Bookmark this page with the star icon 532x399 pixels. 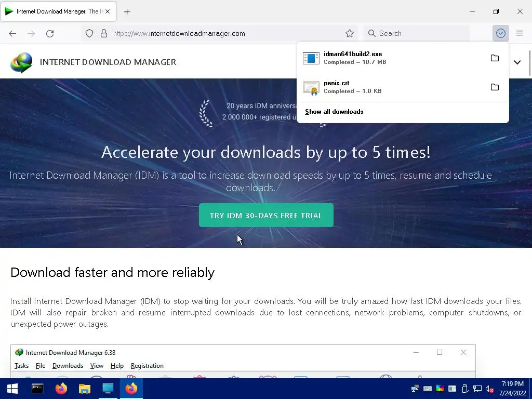350,33
